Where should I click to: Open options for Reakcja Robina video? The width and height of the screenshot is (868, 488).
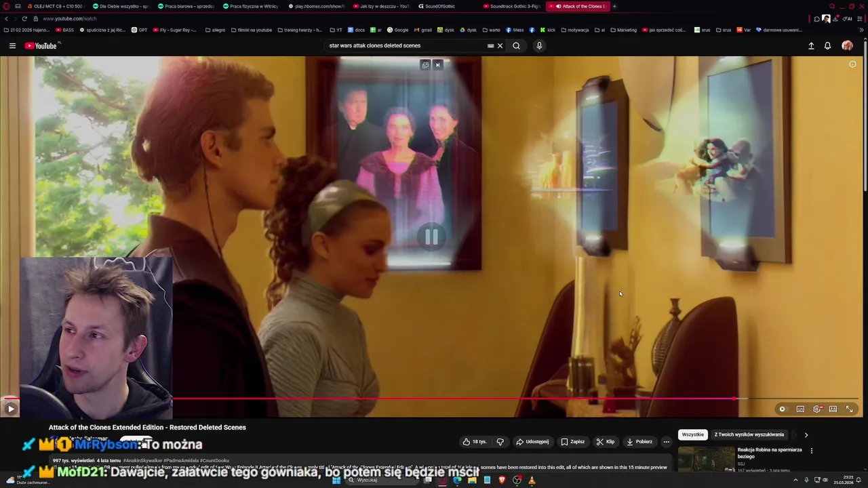(x=811, y=450)
